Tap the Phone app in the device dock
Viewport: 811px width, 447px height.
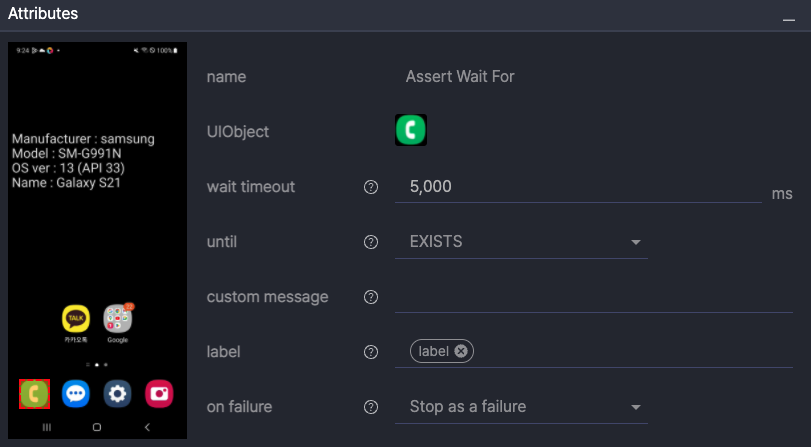(x=34, y=394)
